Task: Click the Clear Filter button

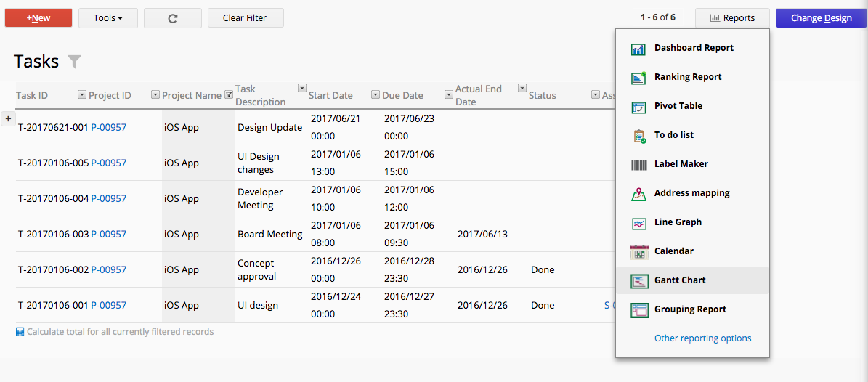Action: [x=246, y=18]
